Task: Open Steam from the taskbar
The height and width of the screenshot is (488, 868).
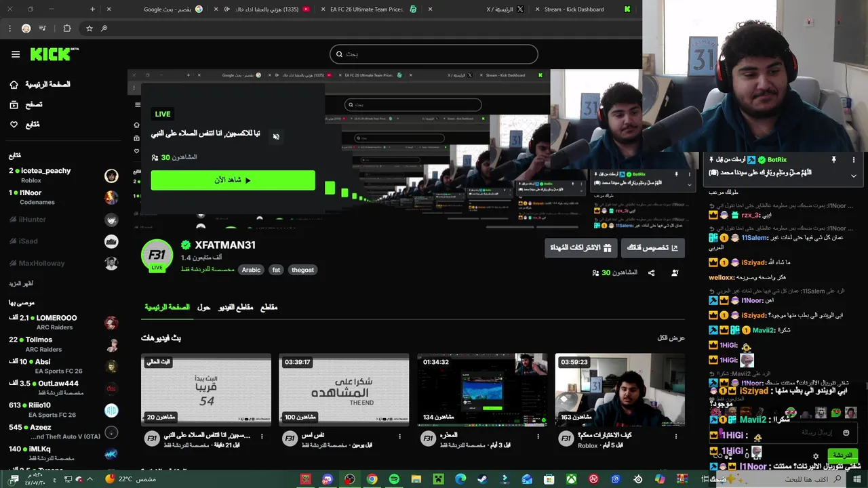Action: click(482, 479)
